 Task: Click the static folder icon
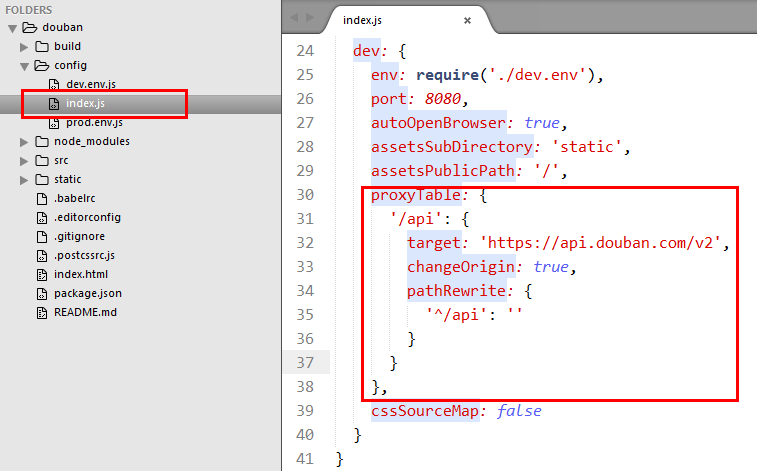(42, 180)
